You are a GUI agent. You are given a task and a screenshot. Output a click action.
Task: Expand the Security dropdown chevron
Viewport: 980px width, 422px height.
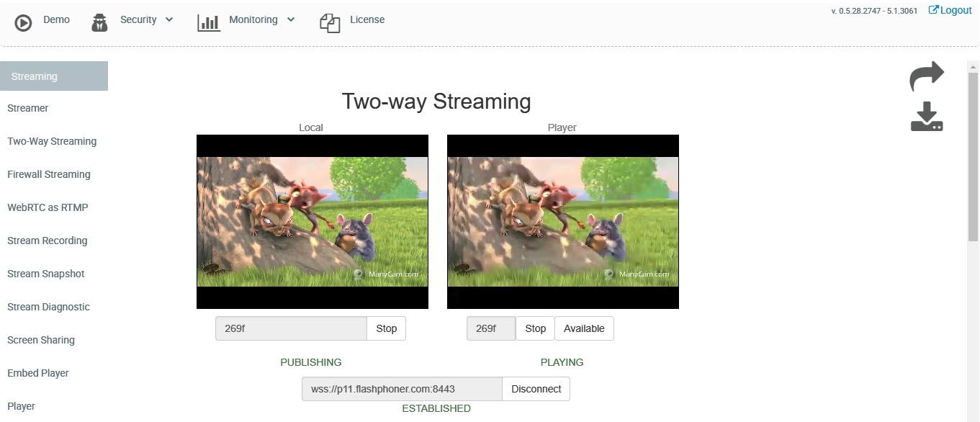click(169, 19)
